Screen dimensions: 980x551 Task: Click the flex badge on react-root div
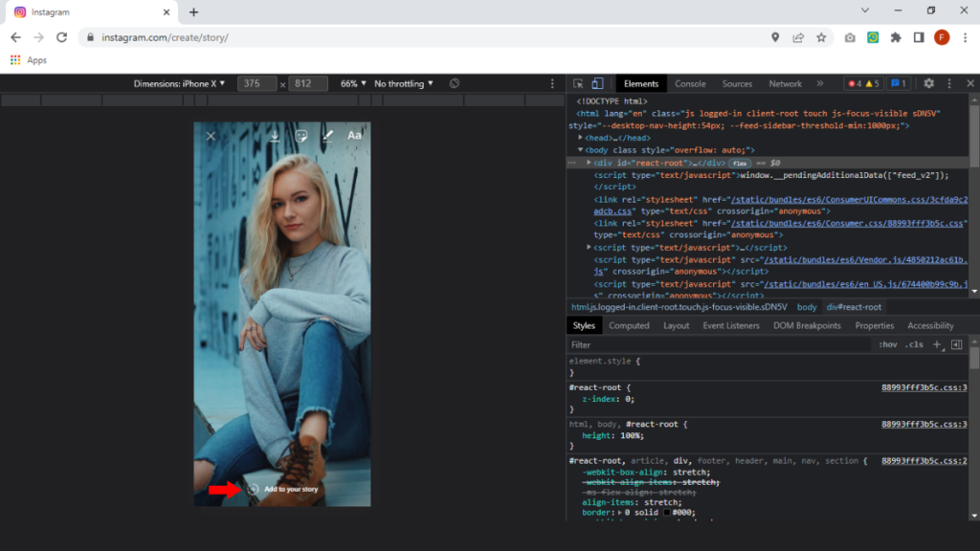(740, 163)
